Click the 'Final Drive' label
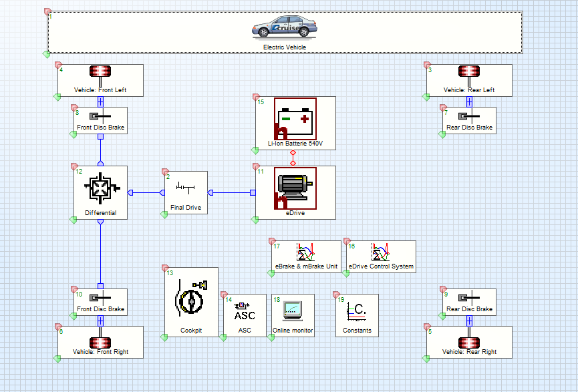This screenshot has width=578, height=392. pyautogui.click(x=185, y=208)
